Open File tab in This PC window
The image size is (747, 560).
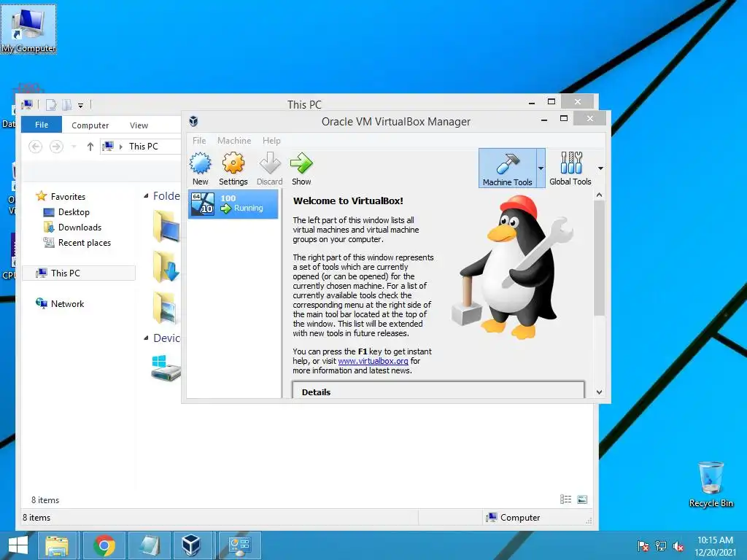(x=42, y=125)
